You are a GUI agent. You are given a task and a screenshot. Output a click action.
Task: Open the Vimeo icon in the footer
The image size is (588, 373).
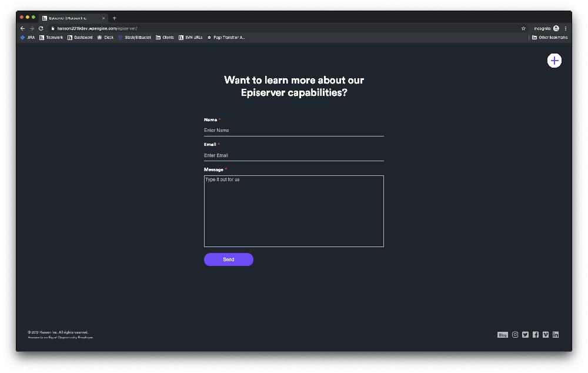[546, 335]
